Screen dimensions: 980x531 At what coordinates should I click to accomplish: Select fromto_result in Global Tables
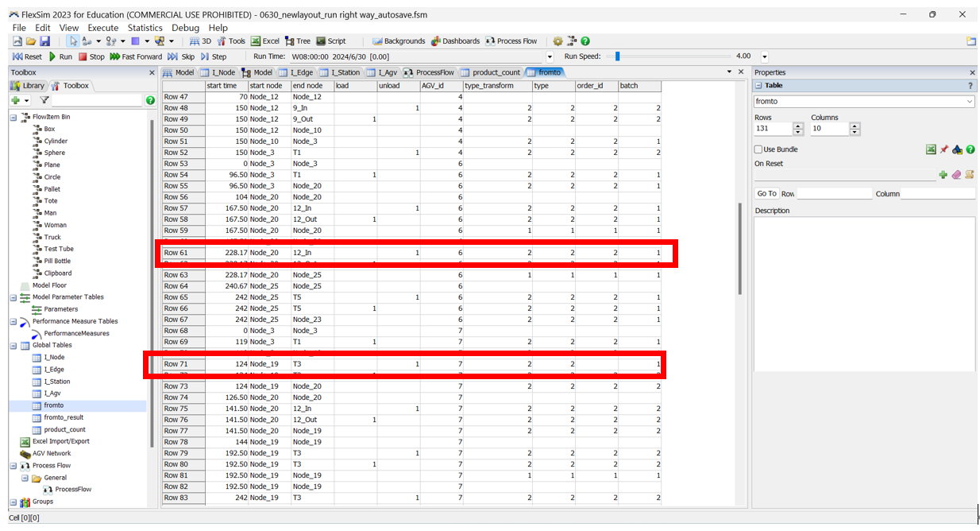[64, 417]
